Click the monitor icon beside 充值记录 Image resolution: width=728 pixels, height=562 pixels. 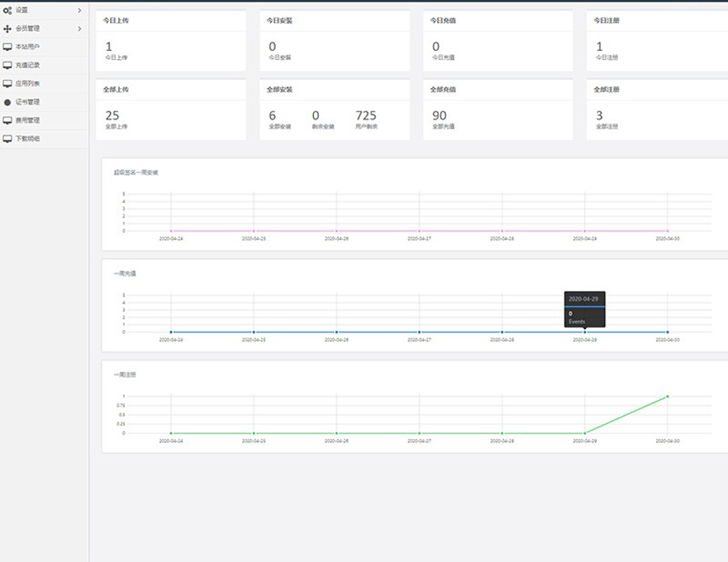click(x=7, y=65)
